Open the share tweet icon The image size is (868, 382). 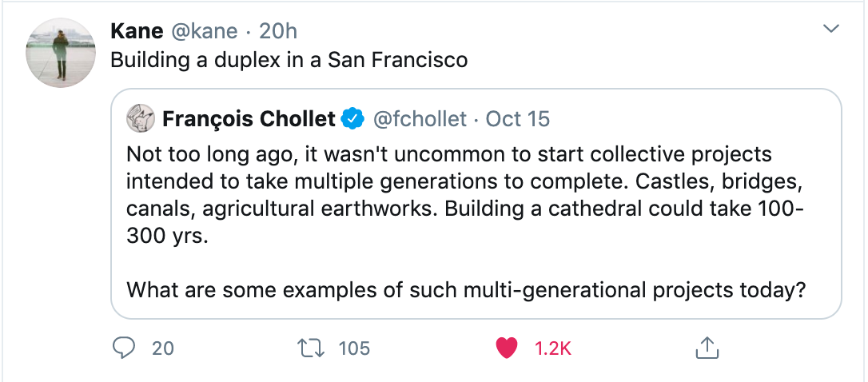[x=705, y=348]
